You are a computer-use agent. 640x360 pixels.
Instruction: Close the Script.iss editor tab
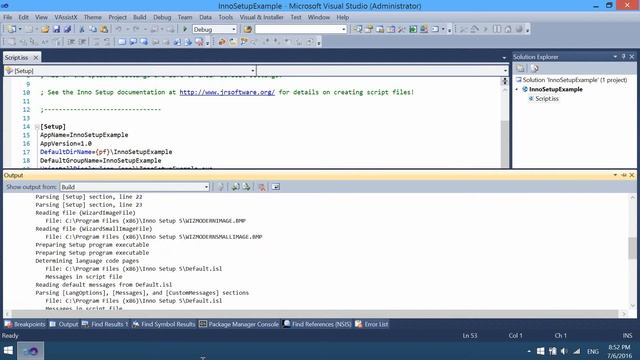click(x=36, y=58)
